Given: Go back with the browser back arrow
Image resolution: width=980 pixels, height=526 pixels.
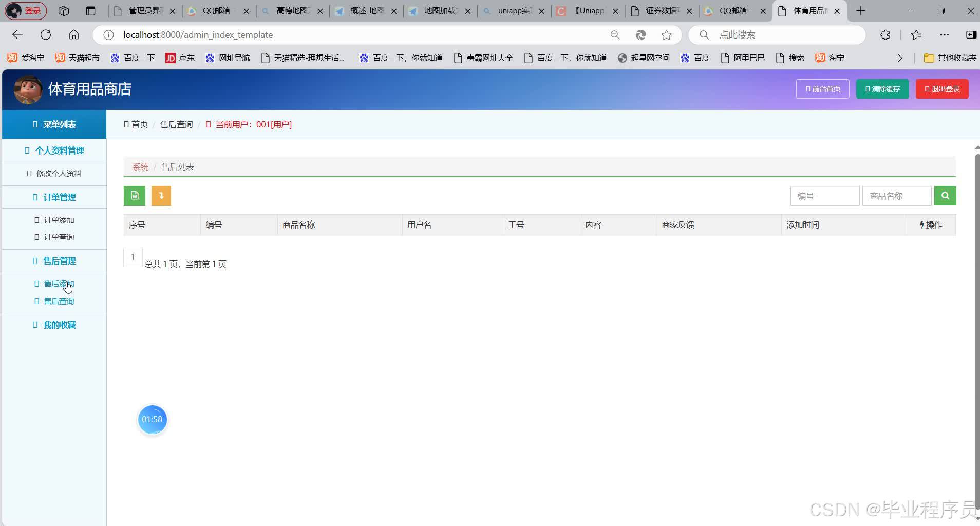Looking at the screenshot, I should tap(17, 34).
